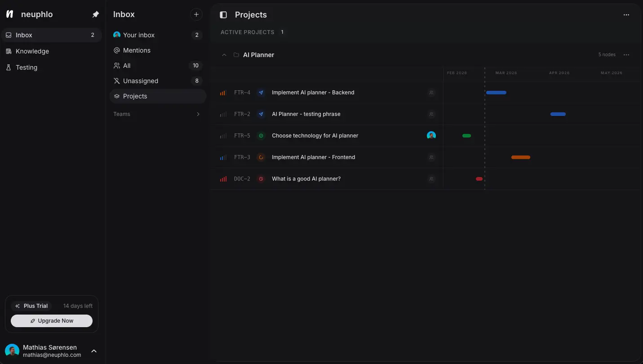Click the Mentions @ icon in Inbox list
Image resolution: width=643 pixels, height=364 pixels.
tap(116, 50)
